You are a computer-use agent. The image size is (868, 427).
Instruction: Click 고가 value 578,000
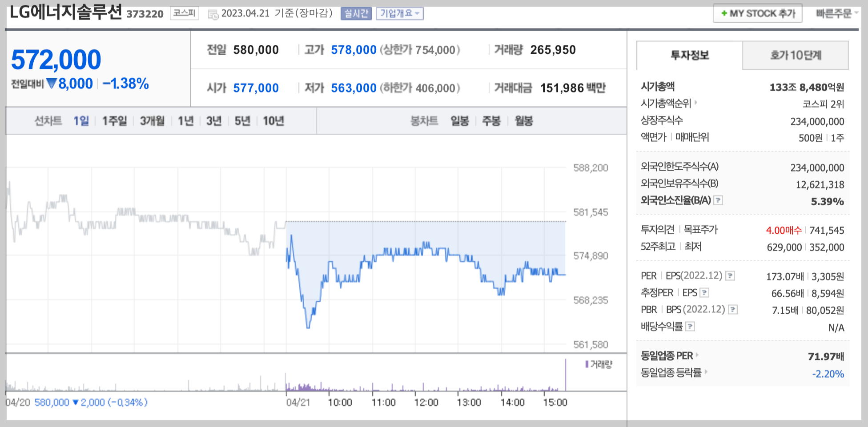click(x=354, y=50)
